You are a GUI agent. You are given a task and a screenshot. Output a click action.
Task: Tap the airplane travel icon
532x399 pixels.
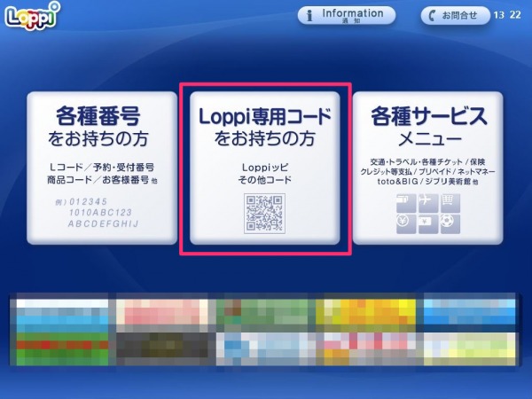[428, 203]
